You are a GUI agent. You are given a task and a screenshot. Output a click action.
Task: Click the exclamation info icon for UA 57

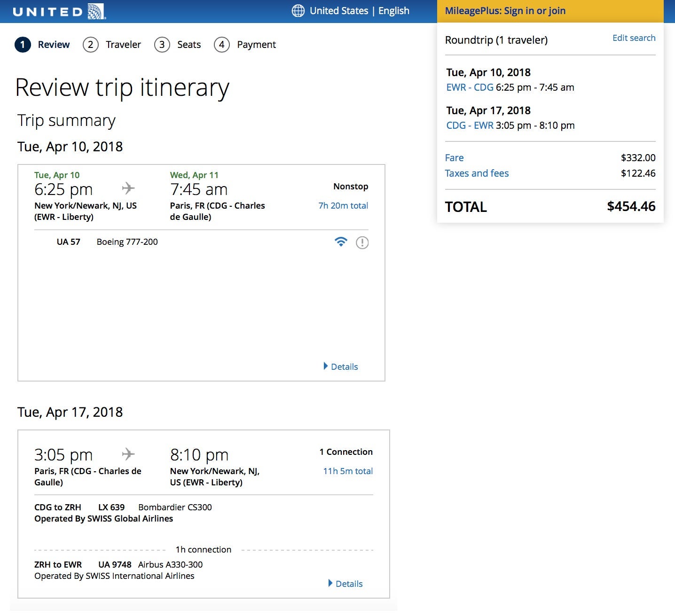pyautogui.click(x=362, y=242)
